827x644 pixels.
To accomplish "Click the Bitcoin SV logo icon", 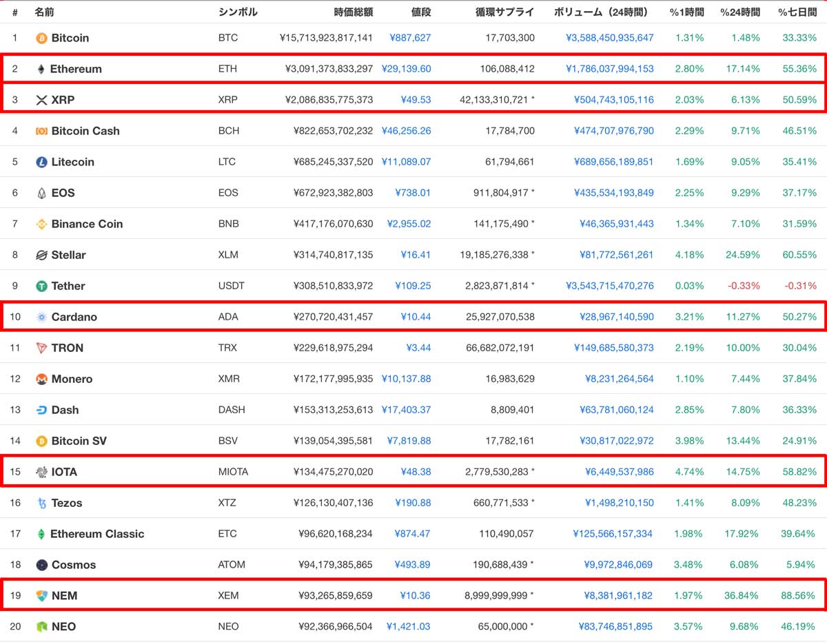I will tap(41, 441).
